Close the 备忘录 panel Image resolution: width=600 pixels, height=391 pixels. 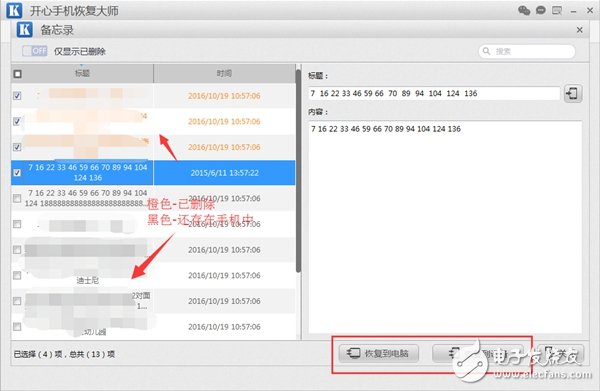pyautogui.click(x=580, y=30)
